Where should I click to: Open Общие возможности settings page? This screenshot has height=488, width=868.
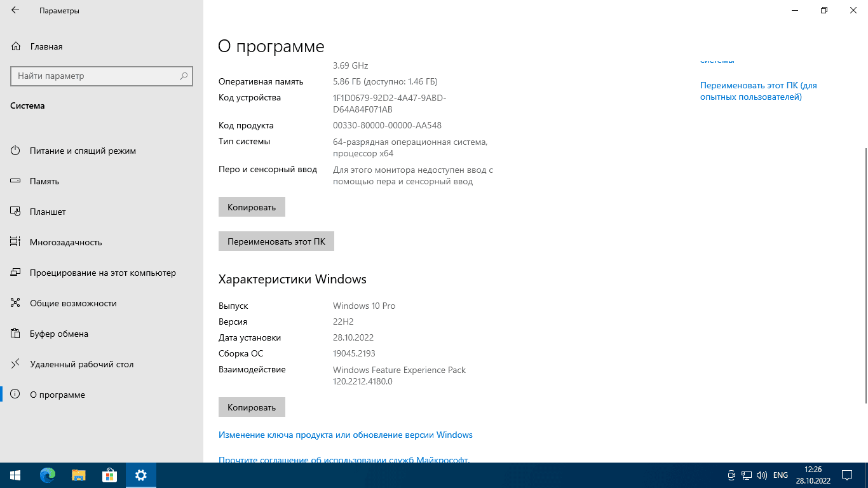[102, 303]
